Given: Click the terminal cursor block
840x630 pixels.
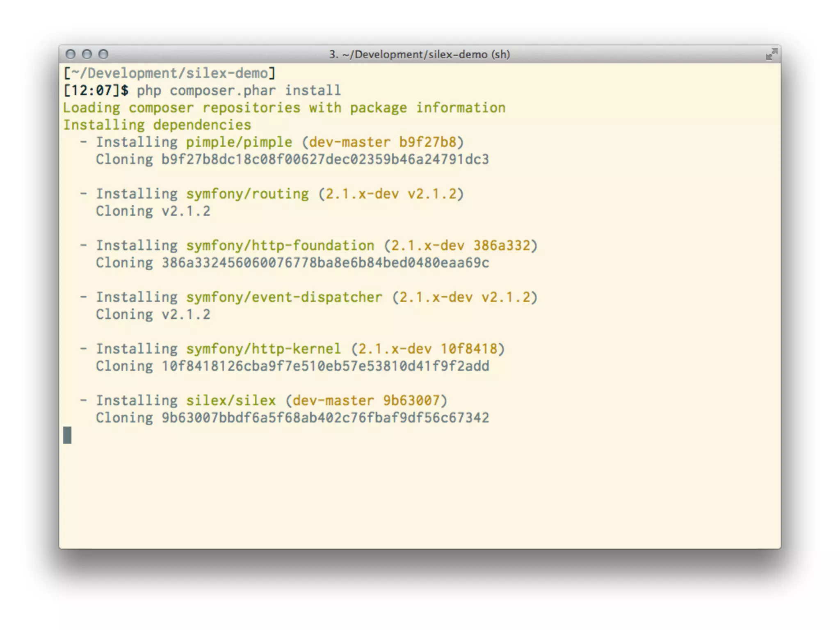Looking at the screenshot, I should tap(67, 435).
